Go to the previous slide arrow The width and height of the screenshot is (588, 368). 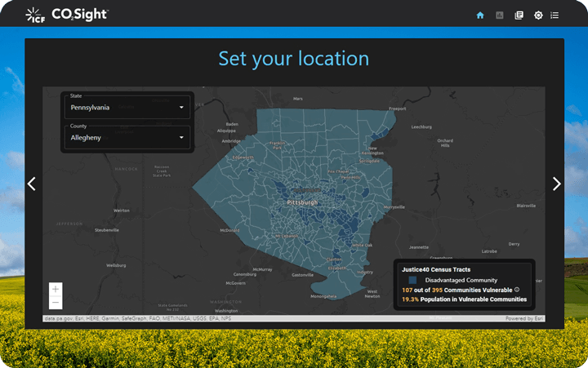pos(31,184)
